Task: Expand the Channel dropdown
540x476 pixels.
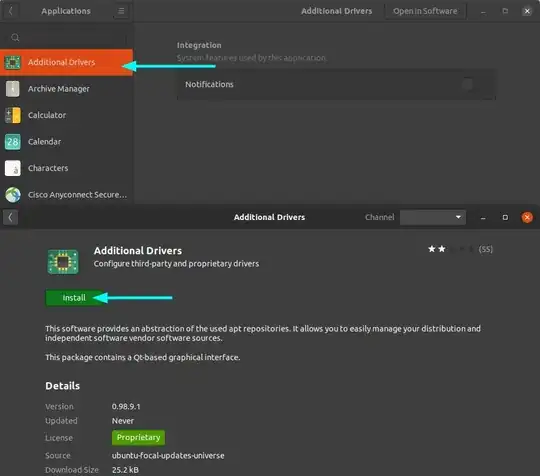Action: (433, 217)
